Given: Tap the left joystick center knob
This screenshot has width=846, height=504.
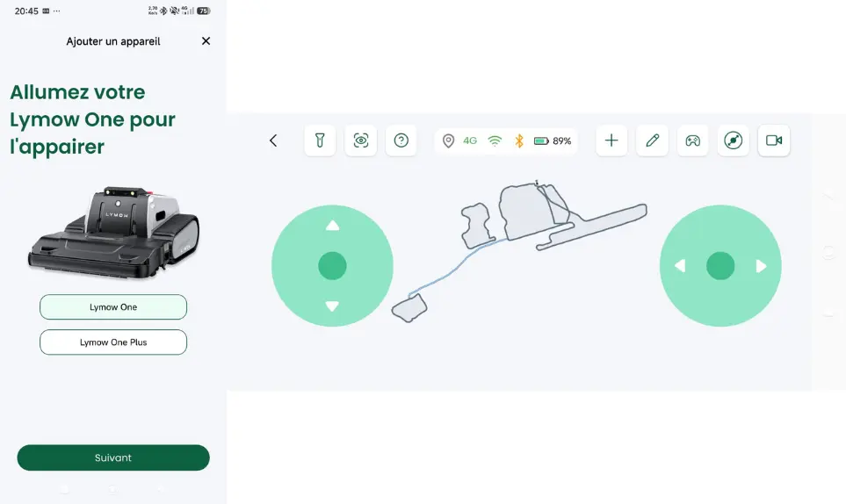Looking at the screenshot, I should tap(332, 266).
